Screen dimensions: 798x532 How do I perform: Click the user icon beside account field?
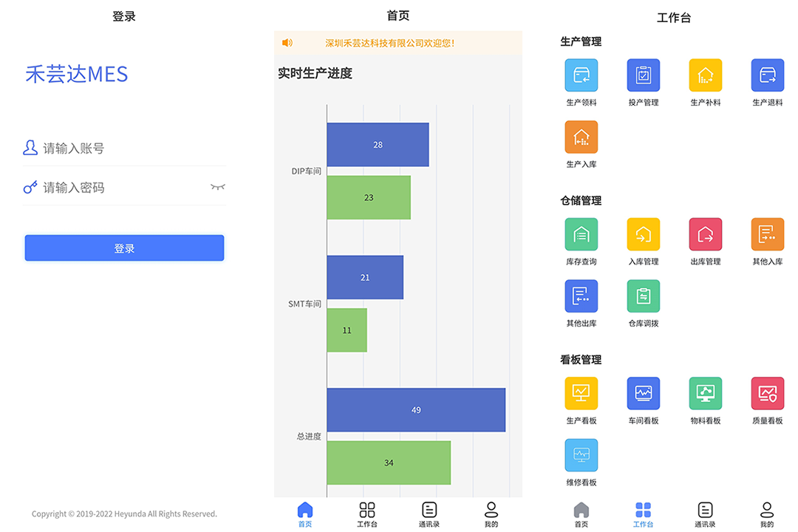coord(30,148)
